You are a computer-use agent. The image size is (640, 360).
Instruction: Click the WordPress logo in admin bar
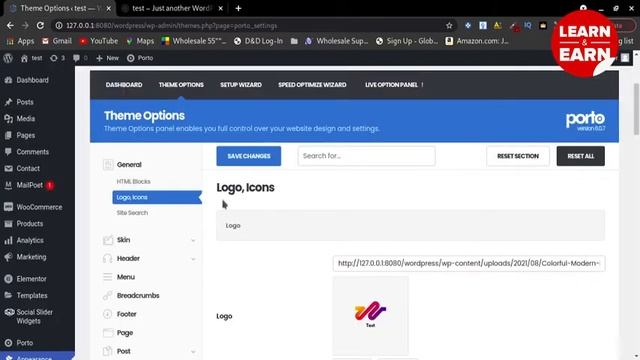point(8,58)
